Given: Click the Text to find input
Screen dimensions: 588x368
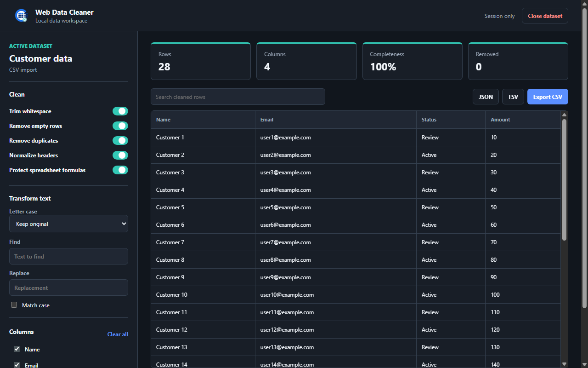Looking at the screenshot, I should 68,256.
